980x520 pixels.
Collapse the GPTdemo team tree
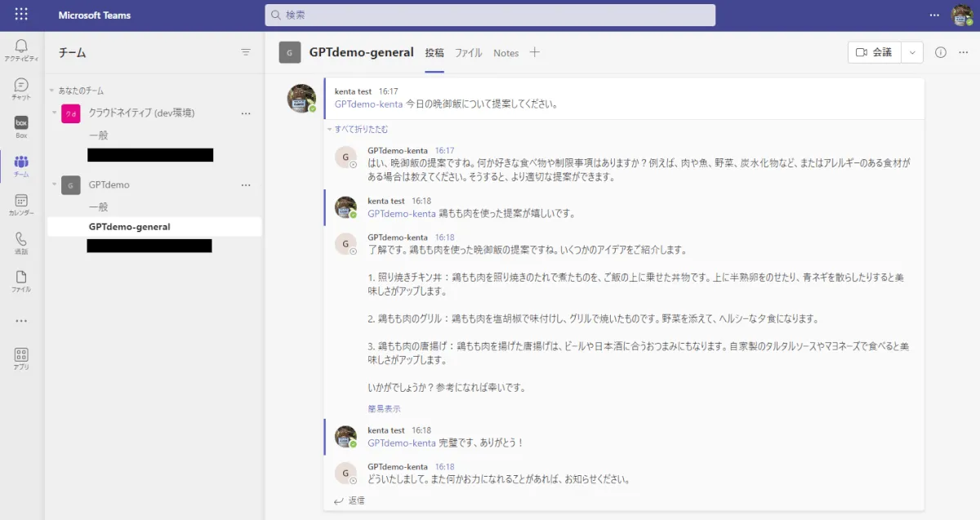[x=54, y=184]
